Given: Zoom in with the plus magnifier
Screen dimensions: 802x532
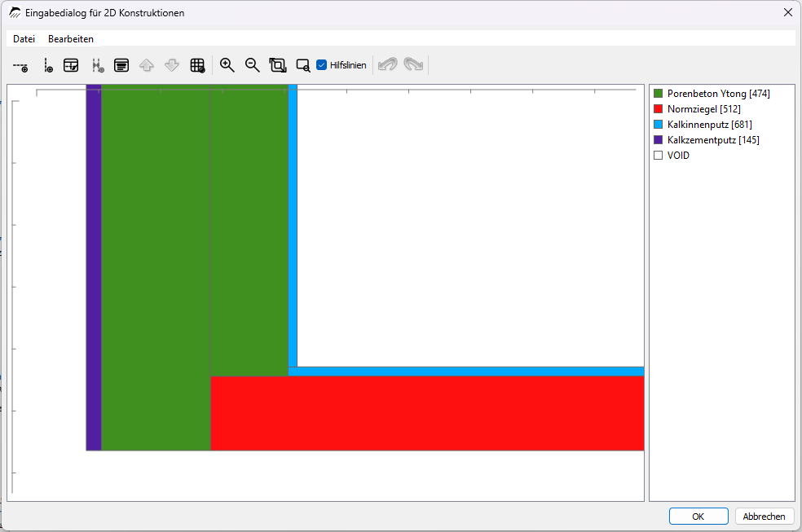Looking at the screenshot, I should tap(227, 65).
